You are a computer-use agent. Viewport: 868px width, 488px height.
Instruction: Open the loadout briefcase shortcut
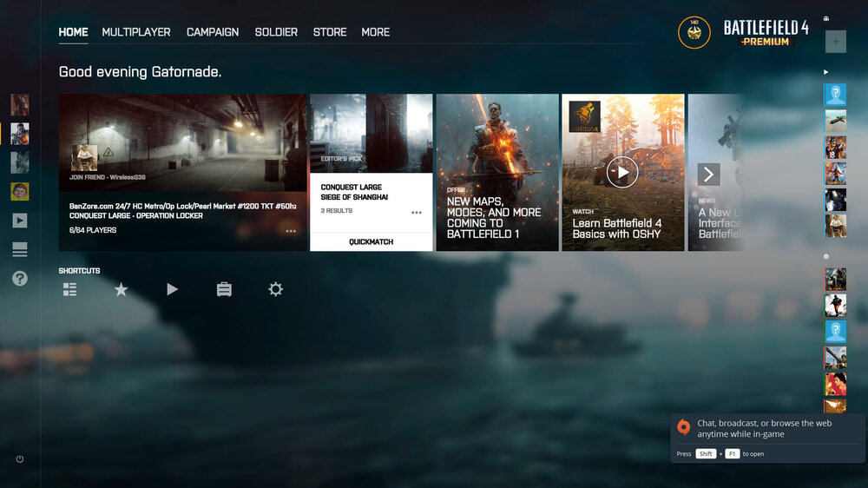[x=224, y=289]
